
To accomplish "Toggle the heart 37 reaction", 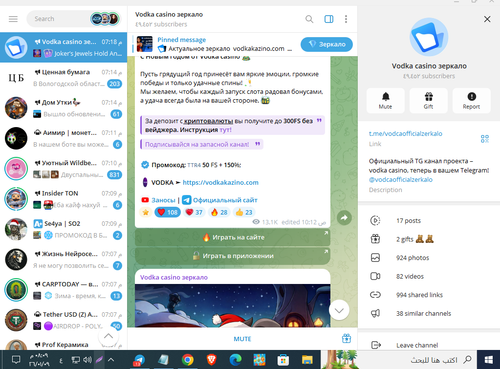I will coord(194,212).
